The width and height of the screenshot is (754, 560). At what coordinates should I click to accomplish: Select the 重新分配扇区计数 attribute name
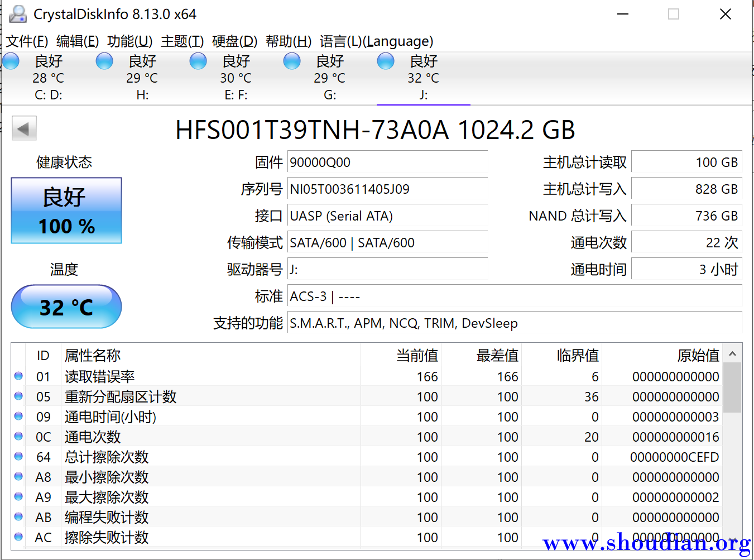pos(121,396)
